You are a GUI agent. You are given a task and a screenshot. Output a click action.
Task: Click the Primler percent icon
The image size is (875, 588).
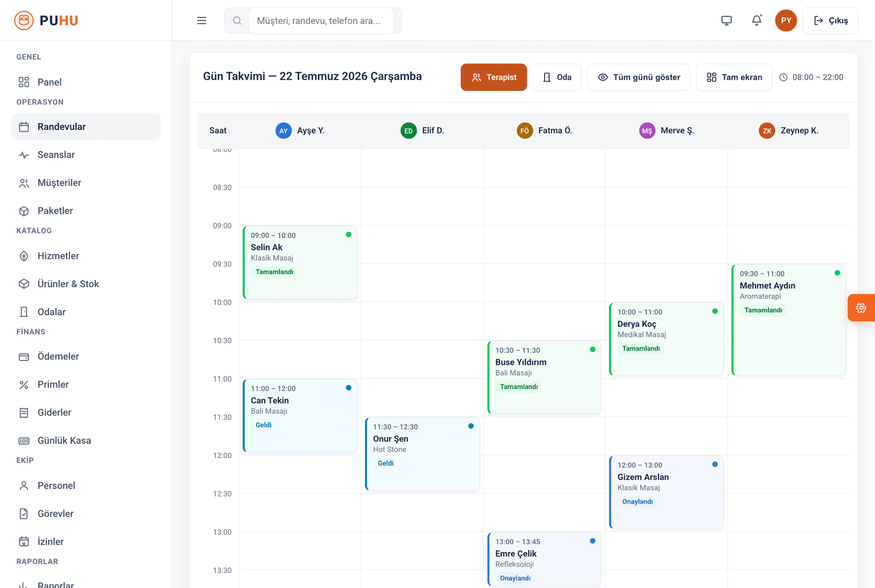coord(24,385)
